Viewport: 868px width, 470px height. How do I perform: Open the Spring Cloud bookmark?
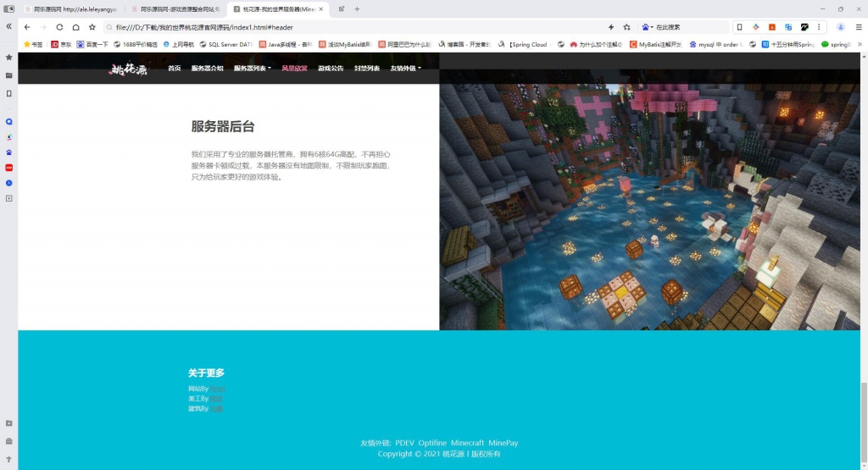pyautogui.click(x=522, y=44)
